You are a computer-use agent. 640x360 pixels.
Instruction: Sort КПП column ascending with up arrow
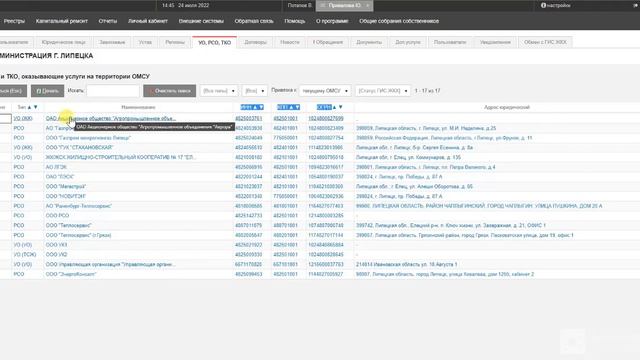coord(291,107)
